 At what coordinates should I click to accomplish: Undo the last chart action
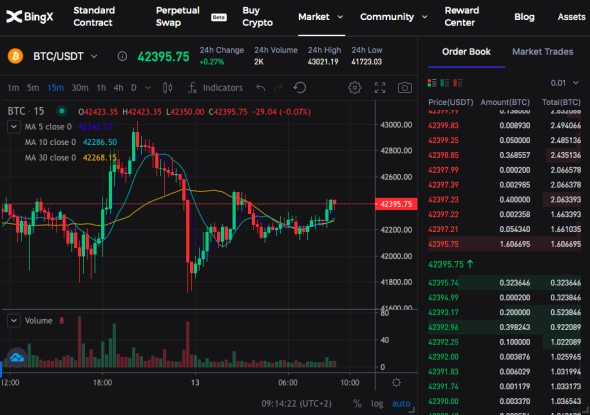(x=260, y=88)
